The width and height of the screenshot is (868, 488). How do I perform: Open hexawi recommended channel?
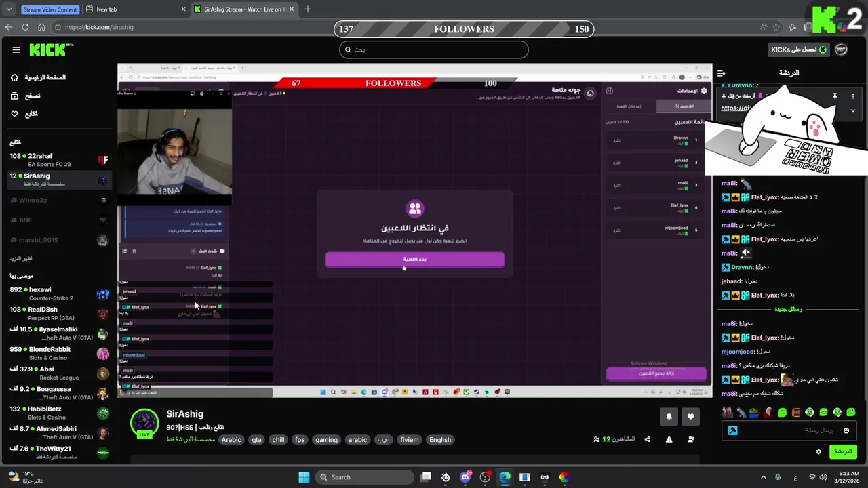(59, 293)
